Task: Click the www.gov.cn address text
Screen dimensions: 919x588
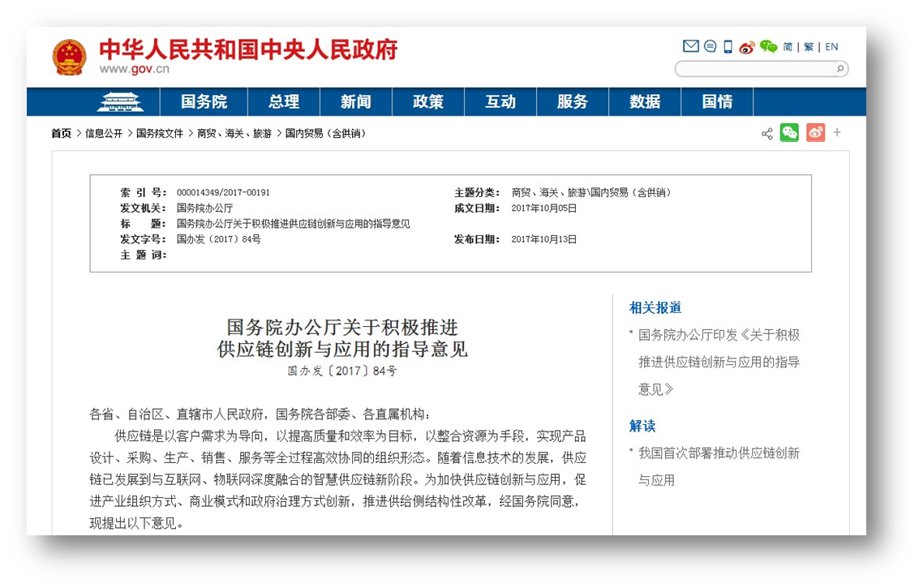Action: click(x=134, y=69)
